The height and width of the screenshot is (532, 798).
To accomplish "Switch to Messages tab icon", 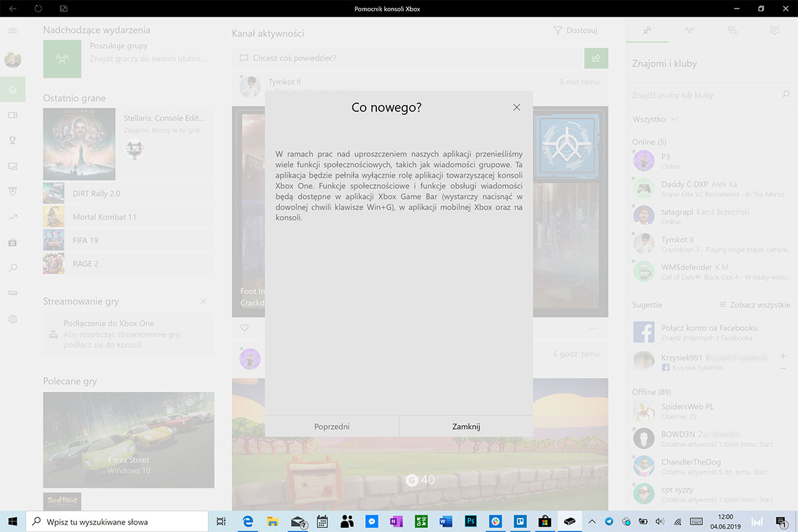I will (732, 31).
